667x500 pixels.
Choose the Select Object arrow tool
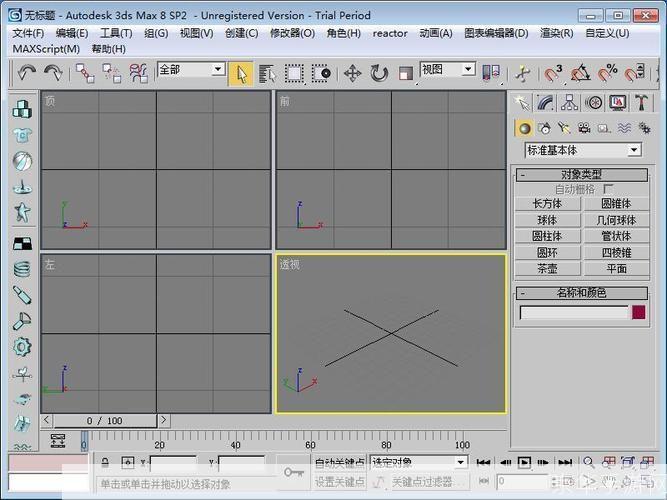241,74
